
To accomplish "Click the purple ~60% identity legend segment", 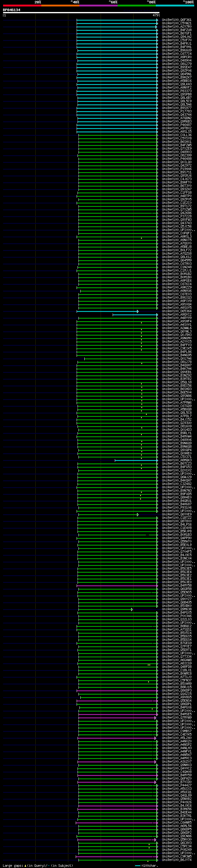I will click(x=98, y=6).
